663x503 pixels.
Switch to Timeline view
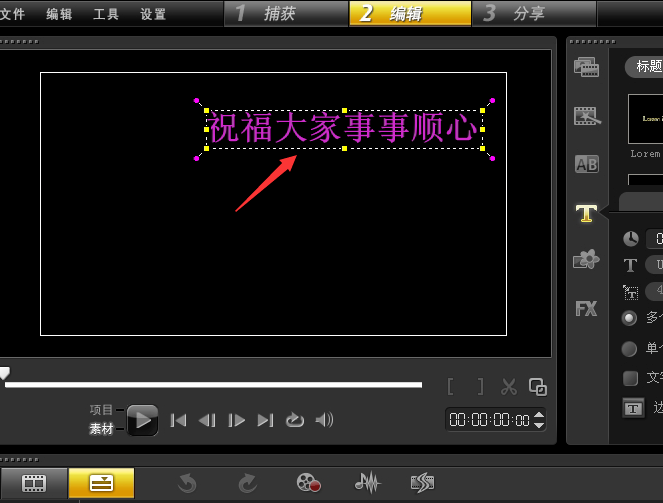pyautogui.click(x=101, y=483)
